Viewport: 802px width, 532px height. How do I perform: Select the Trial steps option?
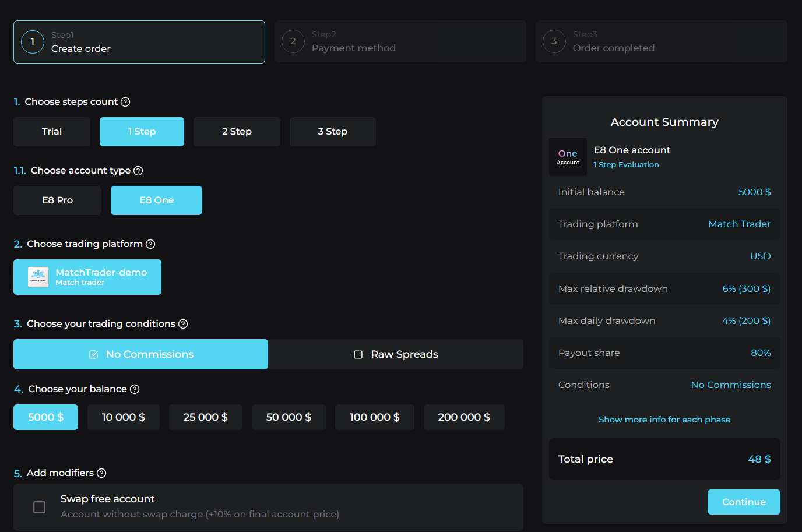coord(52,132)
